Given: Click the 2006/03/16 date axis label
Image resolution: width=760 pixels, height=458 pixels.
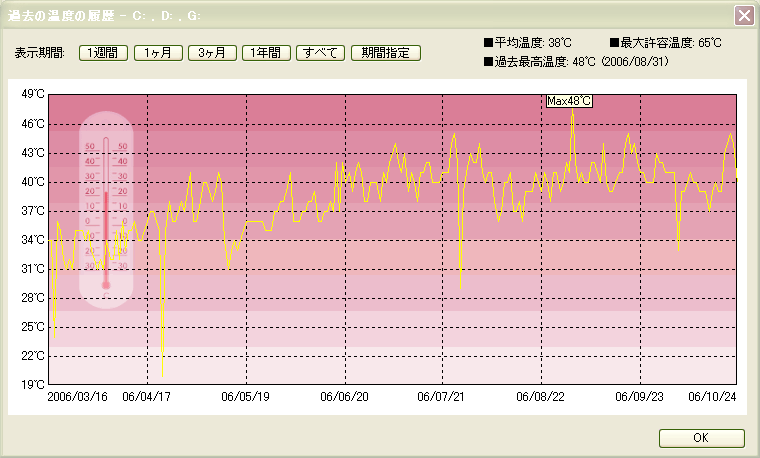Looking at the screenshot, I should [x=78, y=397].
